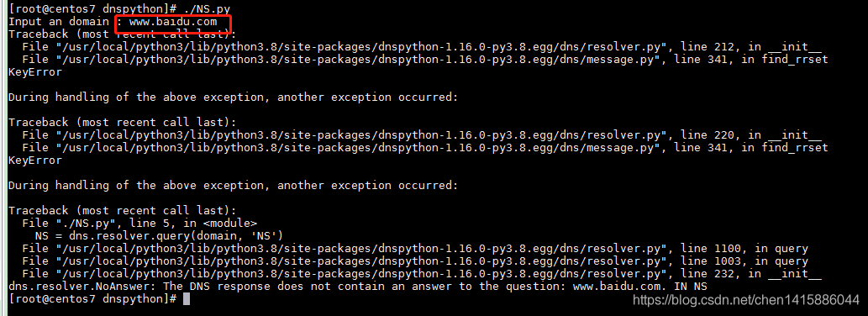Image resolution: width=868 pixels, height=316 pixels.
Task: Click the second KeyError line
Action: pyautogui.click(x=35, y=161)
